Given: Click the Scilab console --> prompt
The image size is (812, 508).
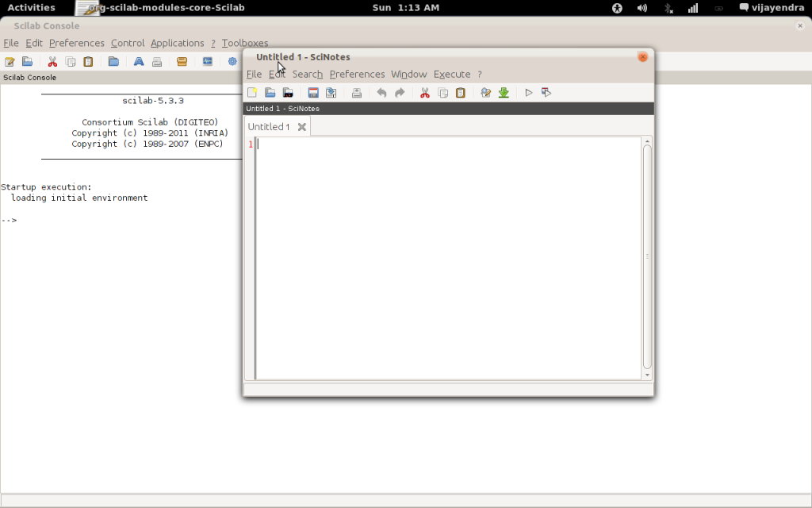Looking at the screenshot, I should pos(9,221).
